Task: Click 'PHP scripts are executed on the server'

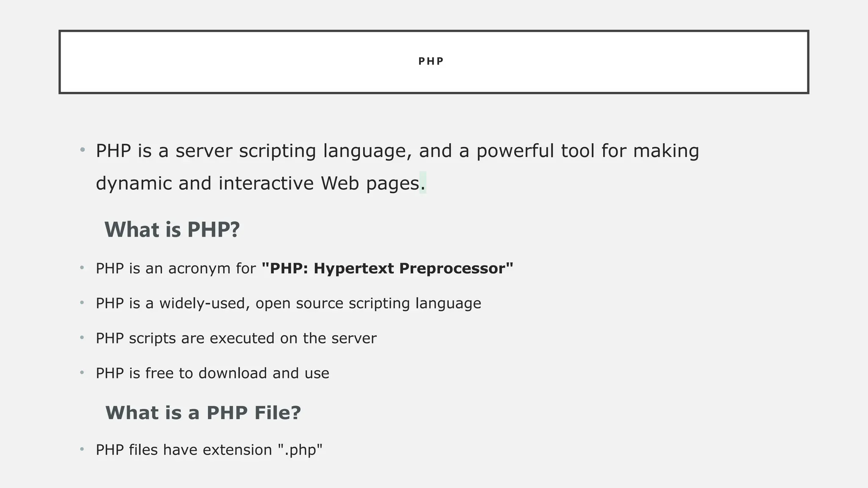Action: [x=236, y=338]
